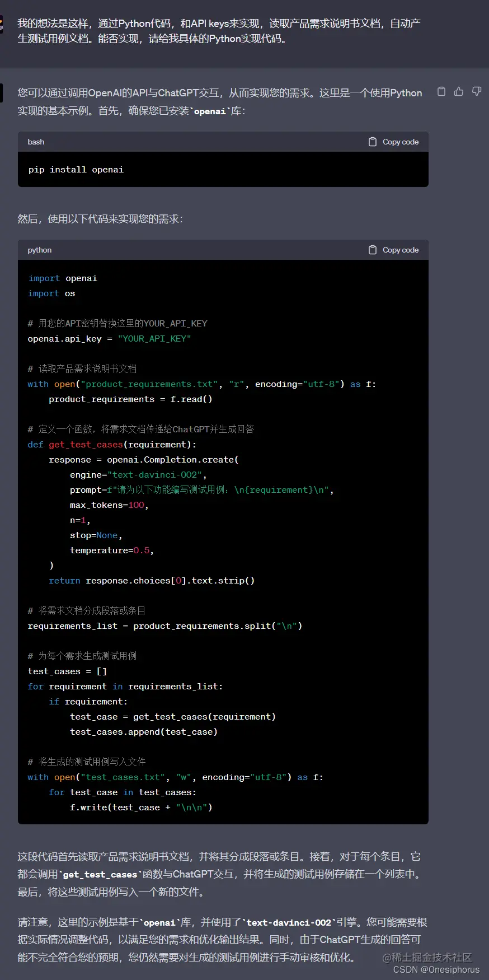Click the '# 为每个需求生成测试用例' code comment
This screenshot has width=489, height=980.
(x=82, y=656)
